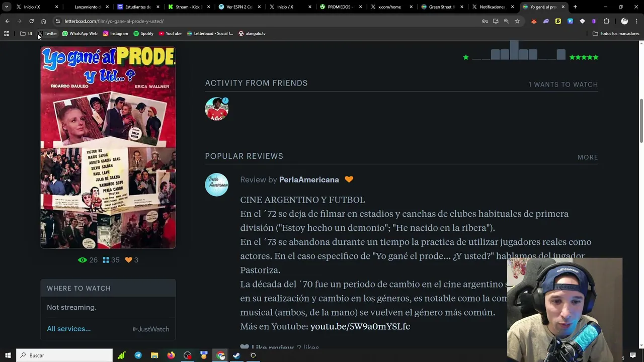Reload the page with the refresh icon
This screenshot has height=362, width=644.
pyautogui.click(x=31, y=21)
